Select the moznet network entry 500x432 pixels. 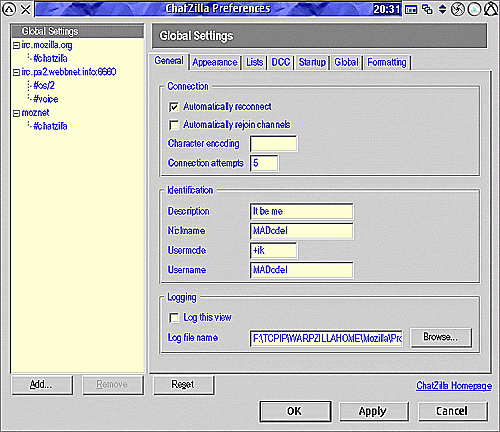35,113
